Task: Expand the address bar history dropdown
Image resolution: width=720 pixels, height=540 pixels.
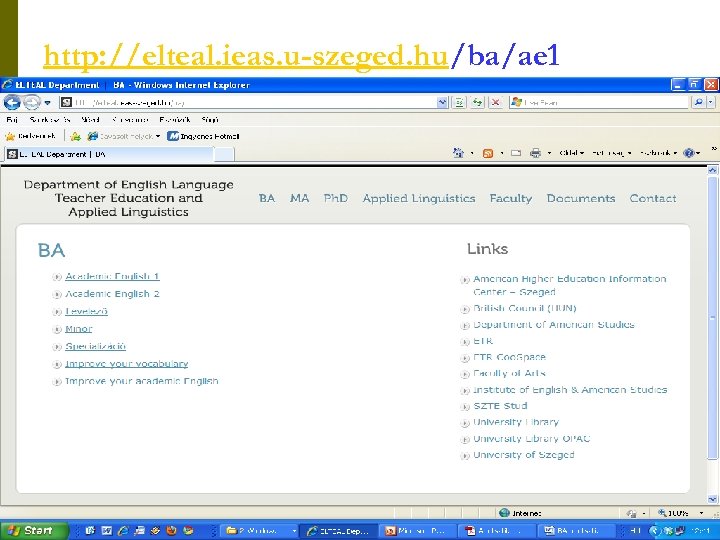Action: [x=442, y=102]
